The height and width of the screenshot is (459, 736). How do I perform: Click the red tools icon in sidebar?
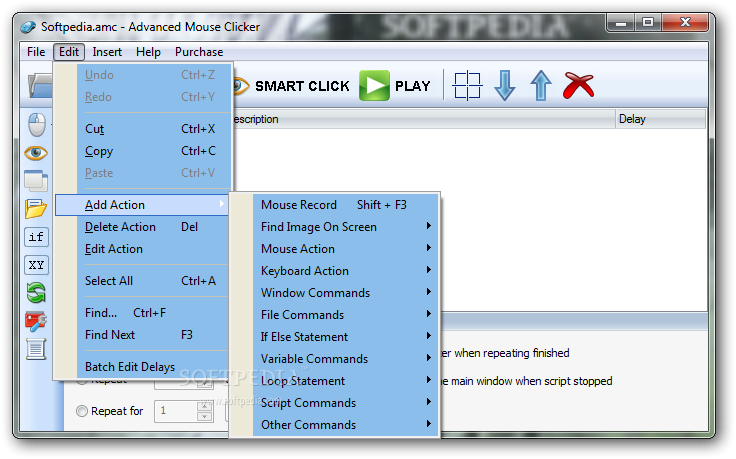(x=36, y=321)
